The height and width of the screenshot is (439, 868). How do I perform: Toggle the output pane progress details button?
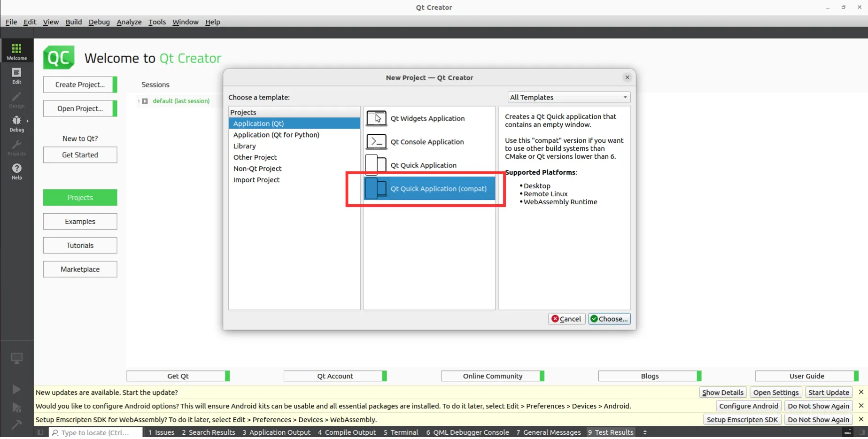[848, 432]
